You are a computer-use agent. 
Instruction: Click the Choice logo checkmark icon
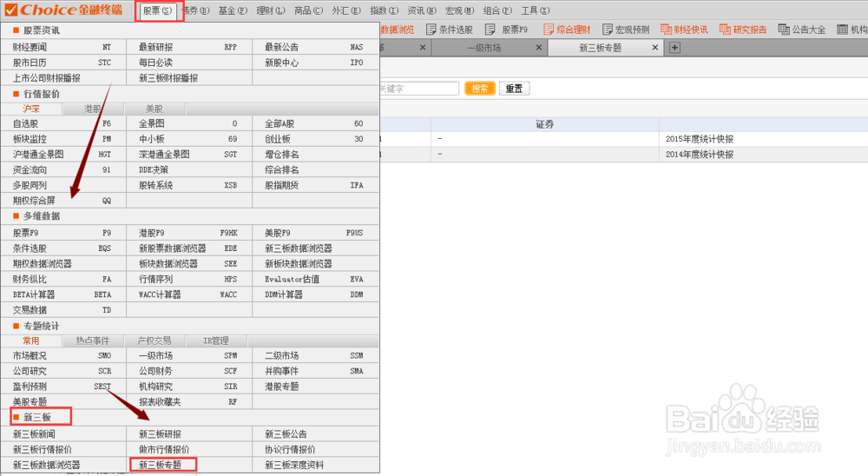pos(10,10)
